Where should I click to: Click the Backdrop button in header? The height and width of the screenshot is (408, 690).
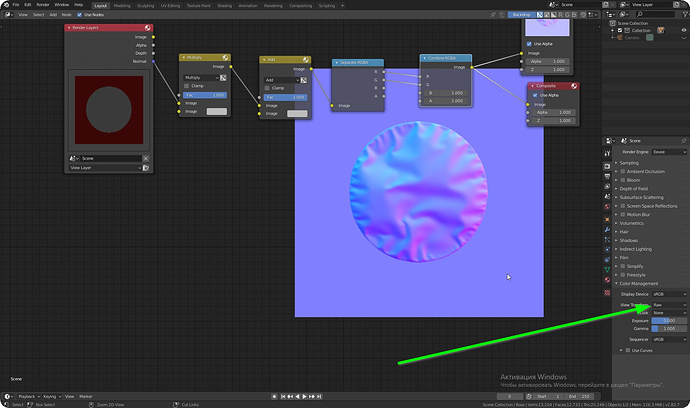(521, 15)
